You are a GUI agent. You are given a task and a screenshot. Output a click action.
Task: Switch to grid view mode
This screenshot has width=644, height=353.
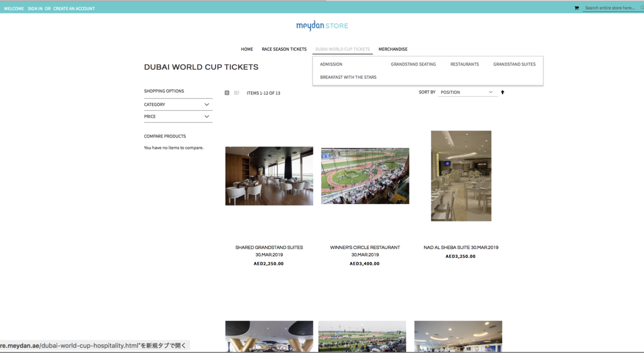(227, 93)
